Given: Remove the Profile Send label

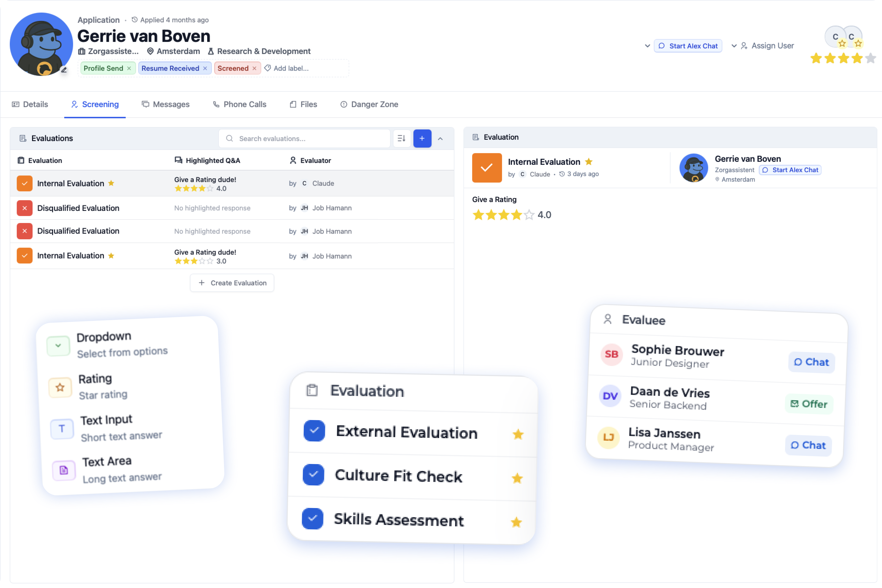Looking at the screenshot, I should (x=129, y=68).
